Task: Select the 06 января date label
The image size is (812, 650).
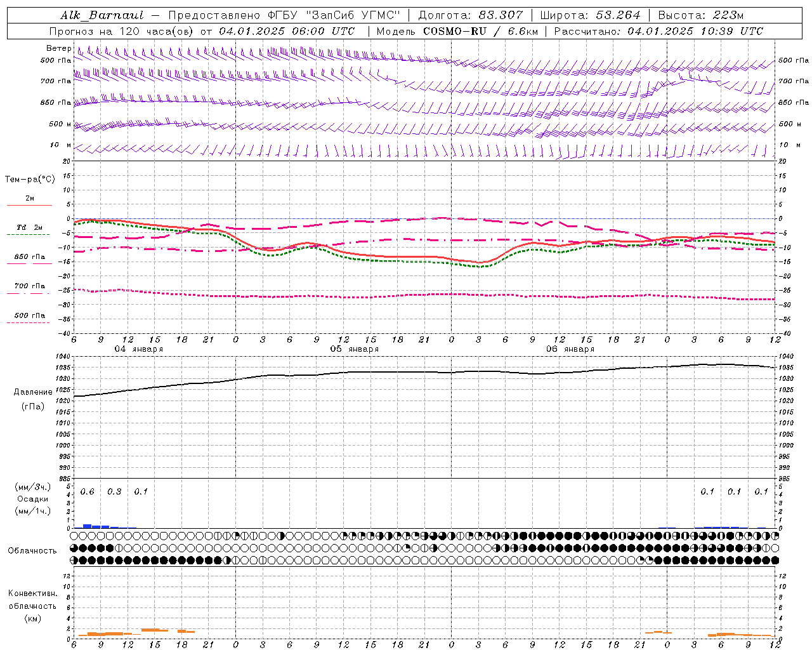Action: pos(570,349)
